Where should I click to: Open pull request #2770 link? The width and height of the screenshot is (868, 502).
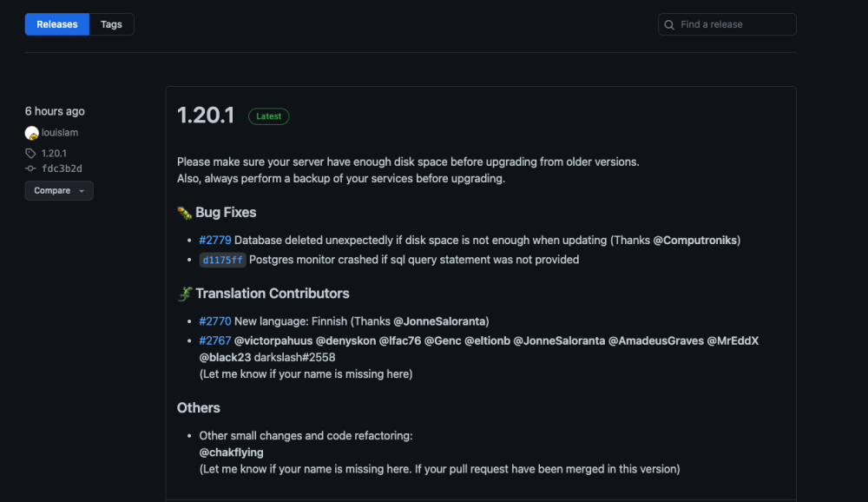(214, 321)
